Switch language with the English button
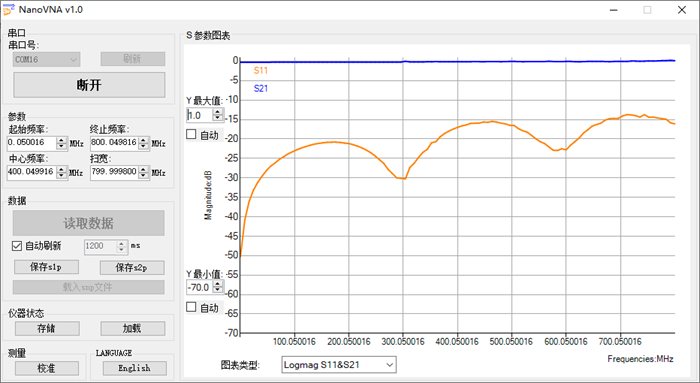Image resolution: width=700 pixels, height=383 pixels. click(x=135, y=368)
